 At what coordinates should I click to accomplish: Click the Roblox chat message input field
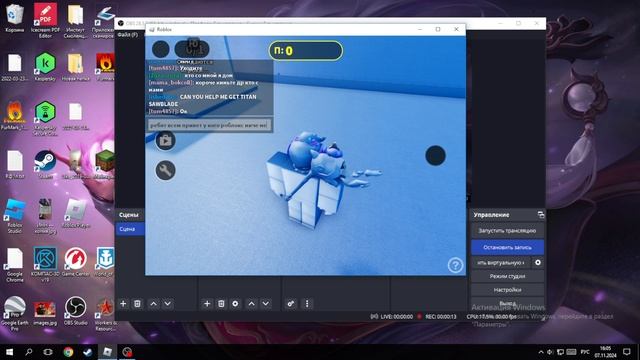tap(210, 125)
